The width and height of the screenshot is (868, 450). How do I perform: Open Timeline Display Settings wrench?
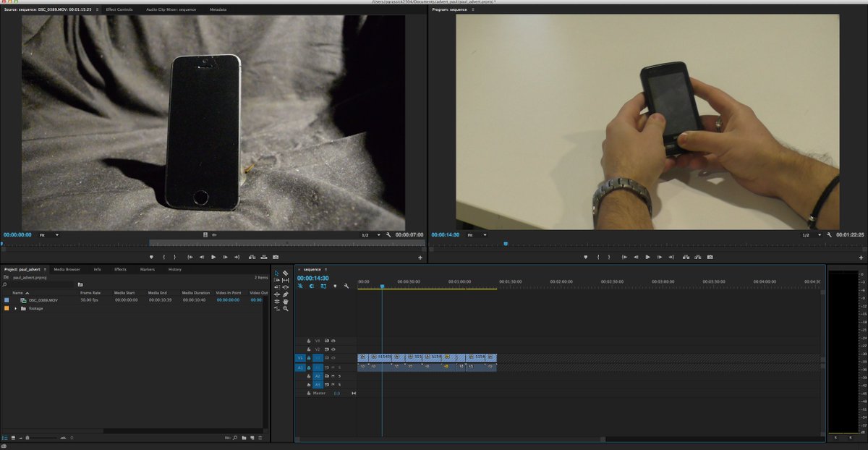click(x=346, y=286)
